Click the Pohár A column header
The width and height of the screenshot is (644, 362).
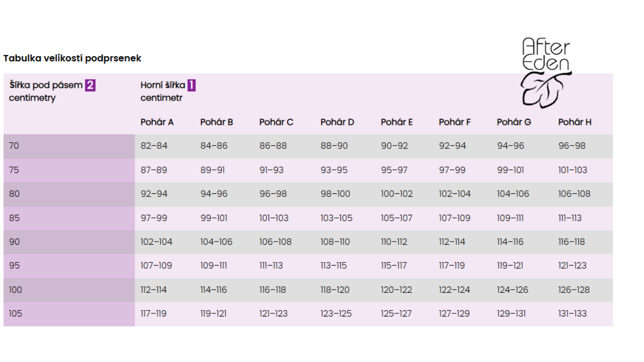pyautogui.click(x=157, y=122)
